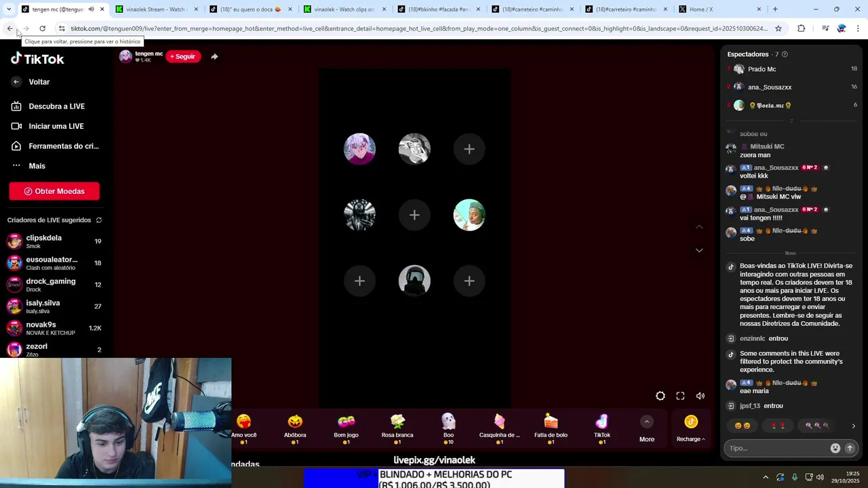Click the Seguir button for tengen mc
Screen dimensions: 868x488
[183, 56]
